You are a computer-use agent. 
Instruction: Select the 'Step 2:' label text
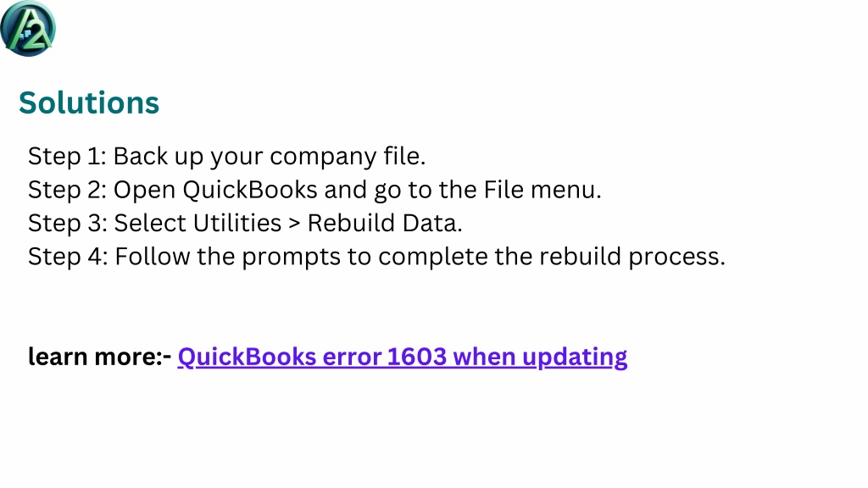(67, 190)
